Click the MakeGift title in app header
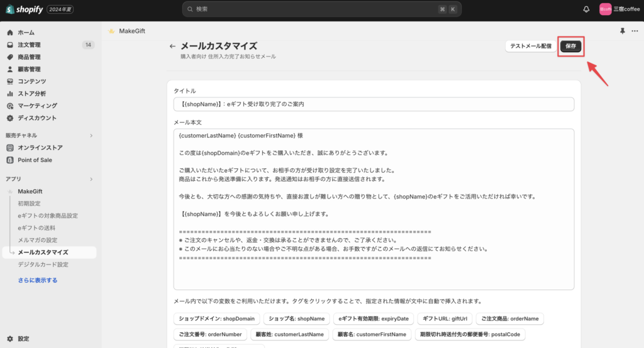Screen dimensions: 644x348 click(132, 31)
